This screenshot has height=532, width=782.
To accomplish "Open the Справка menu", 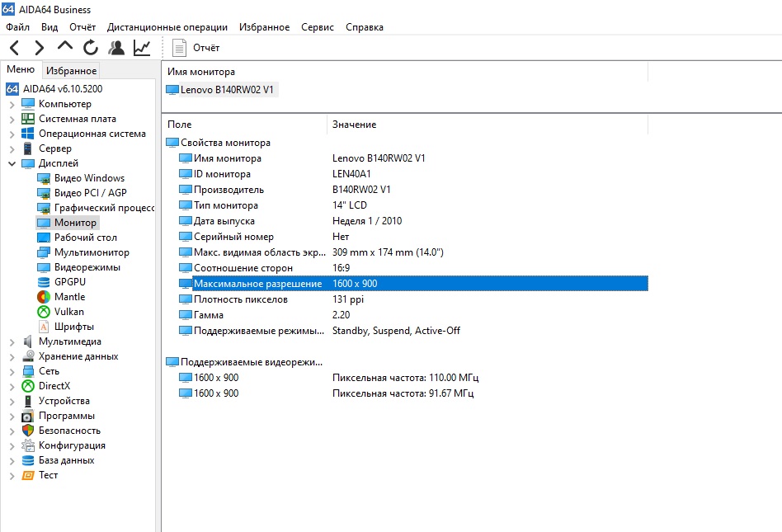I will click(365, 27).
